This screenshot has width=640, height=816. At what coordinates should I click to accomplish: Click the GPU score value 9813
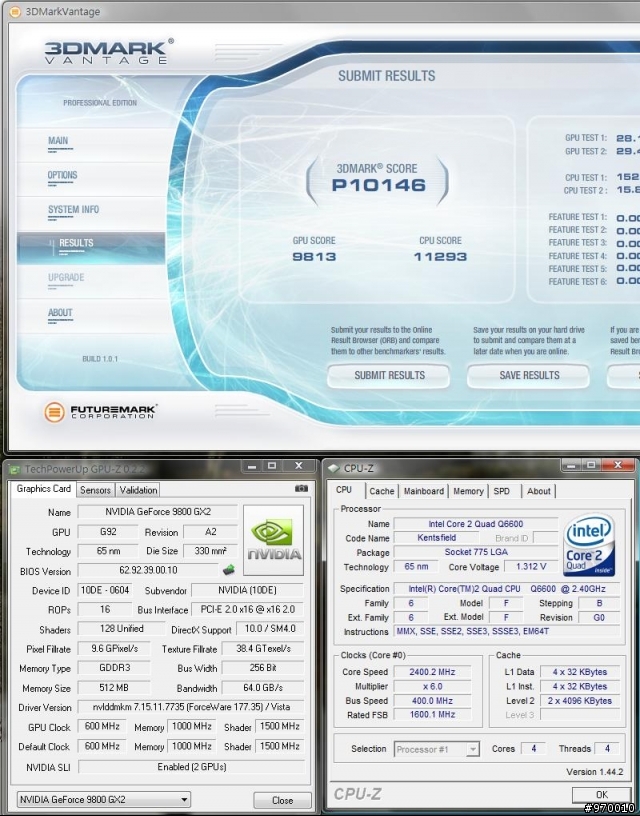314,257
